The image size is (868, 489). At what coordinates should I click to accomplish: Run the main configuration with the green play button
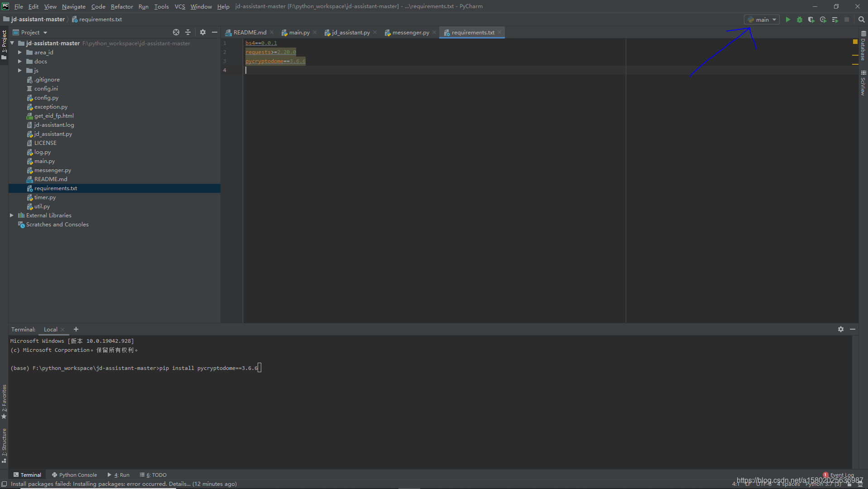click(x=788, y=19)
